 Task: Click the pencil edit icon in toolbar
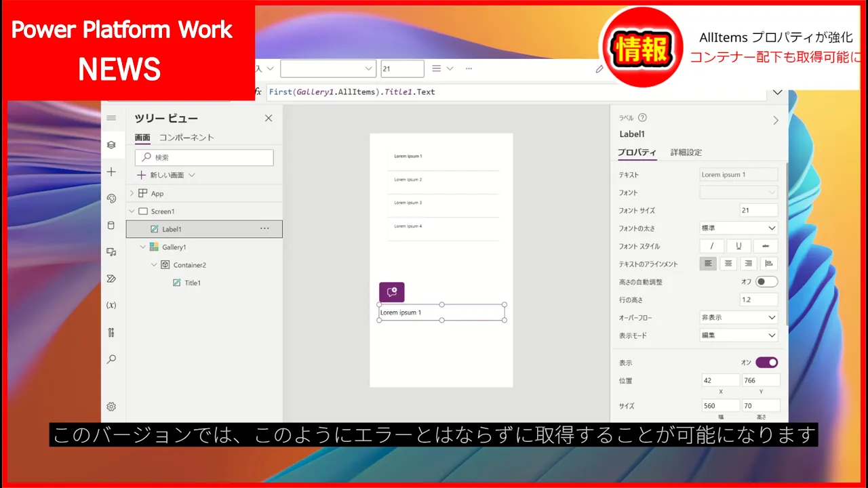[x=599, y=68]
